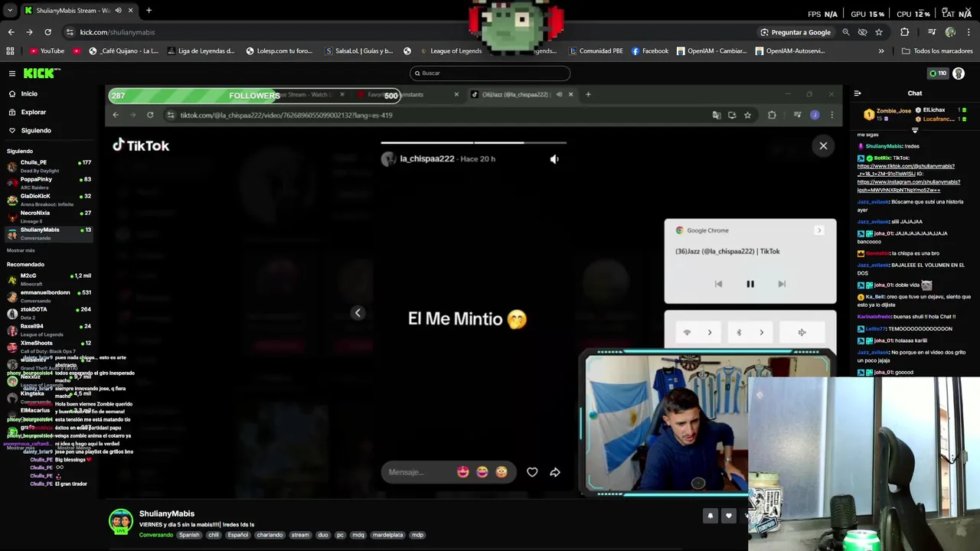Reload the kick.com page
The image size is (980, 551).
click(x=47, y=32)
